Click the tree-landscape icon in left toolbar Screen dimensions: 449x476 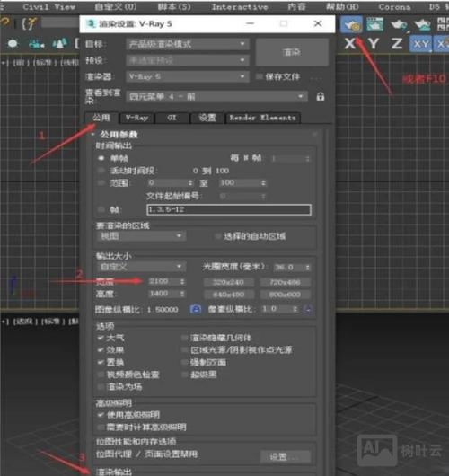(x=59, y=44)
